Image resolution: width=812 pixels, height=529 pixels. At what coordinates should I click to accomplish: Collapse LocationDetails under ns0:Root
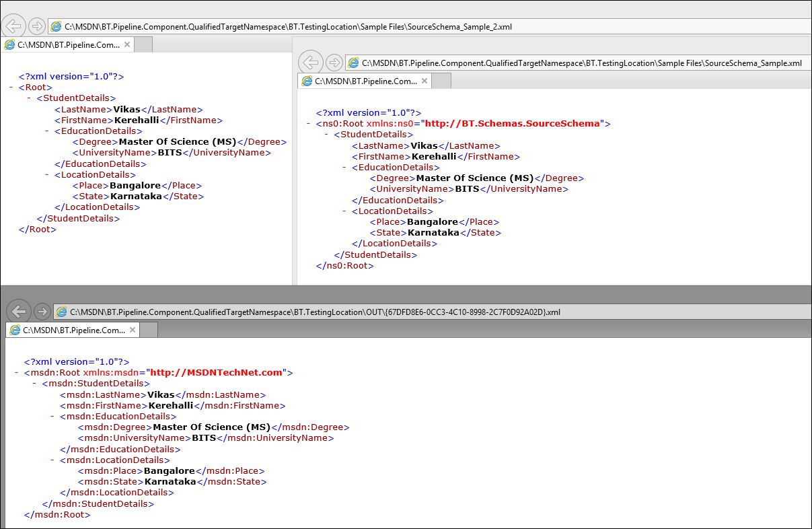(x=344, y=211)
